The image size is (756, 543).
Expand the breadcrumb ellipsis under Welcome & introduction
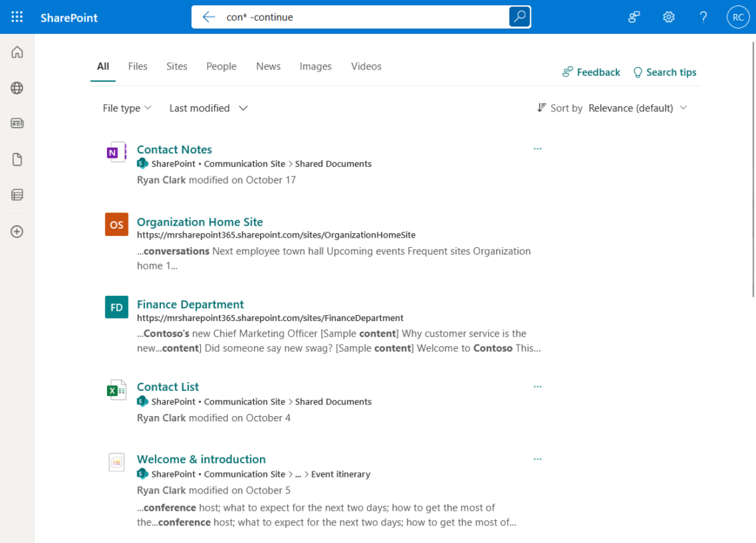(x=298, y=474)
